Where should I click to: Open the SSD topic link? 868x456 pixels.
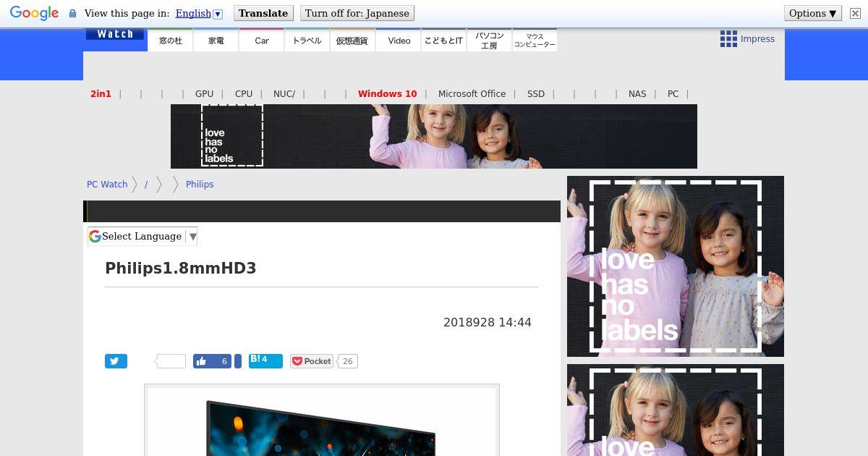(536, 93)
